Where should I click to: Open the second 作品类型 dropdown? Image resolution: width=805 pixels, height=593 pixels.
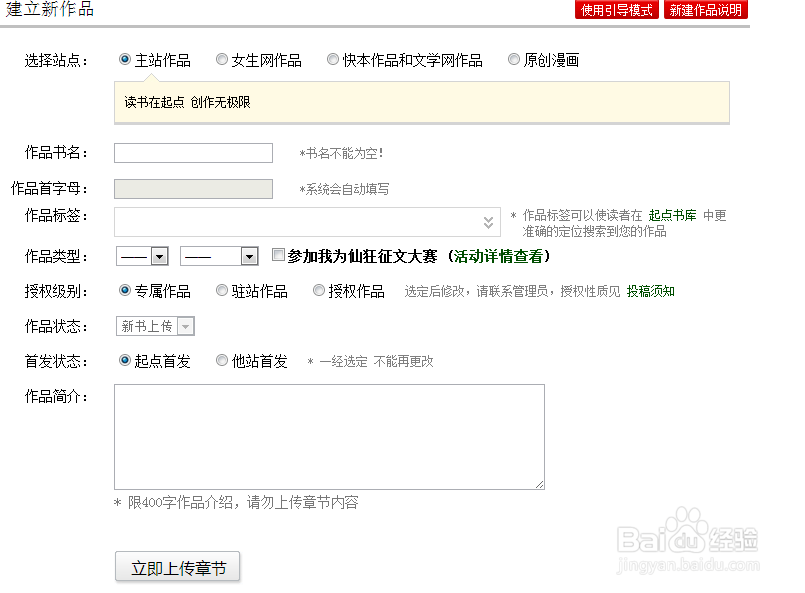pos(219,256)
